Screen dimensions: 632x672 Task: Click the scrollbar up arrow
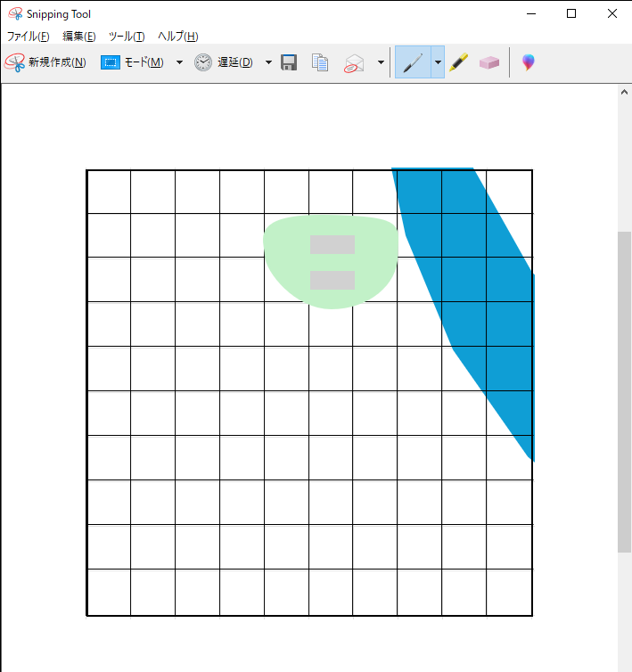(x=624, y=92)
